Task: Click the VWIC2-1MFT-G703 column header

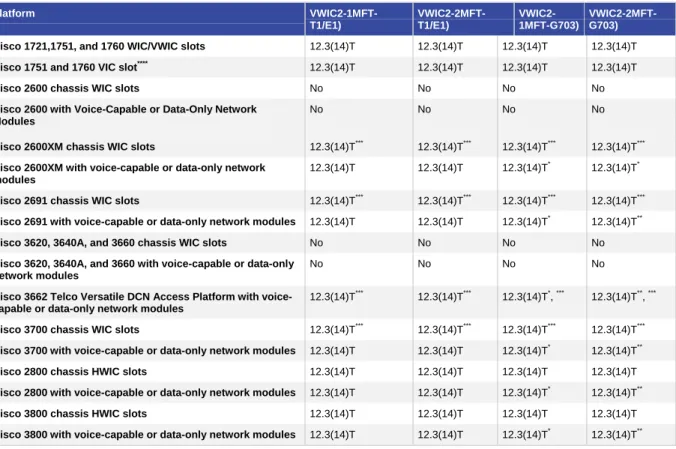Action: coord(548,19)
